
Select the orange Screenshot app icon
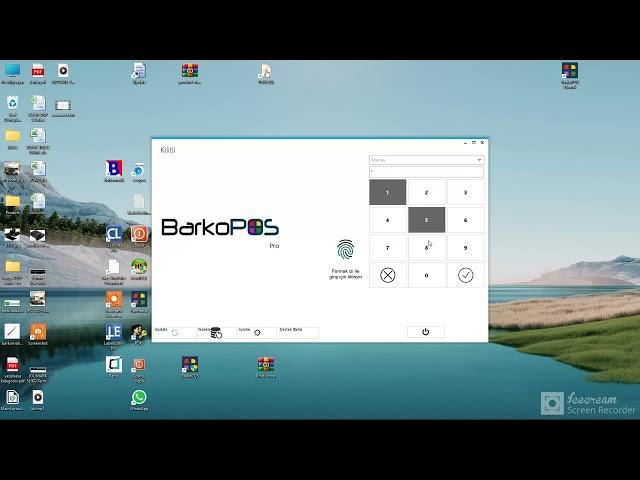(38, 335)
